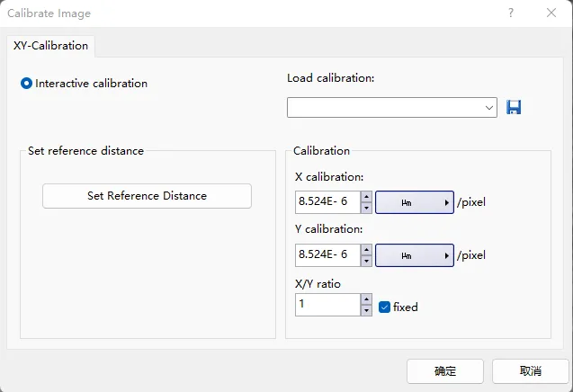Open Y calibration unit dropdown
Screen dimensions: 573x392
414,256
